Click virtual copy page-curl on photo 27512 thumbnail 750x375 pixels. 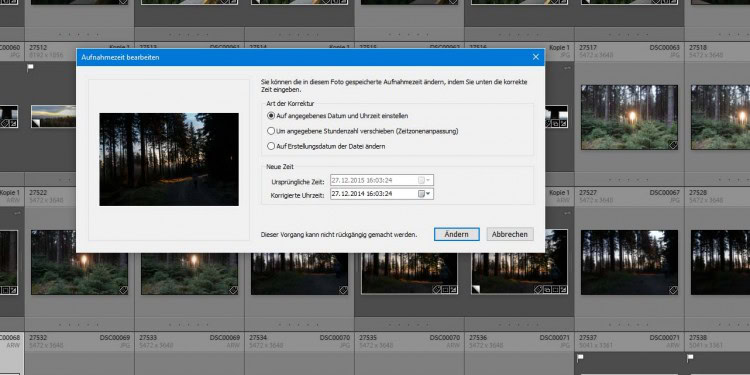pyautogui.click(x=36, y=123)
